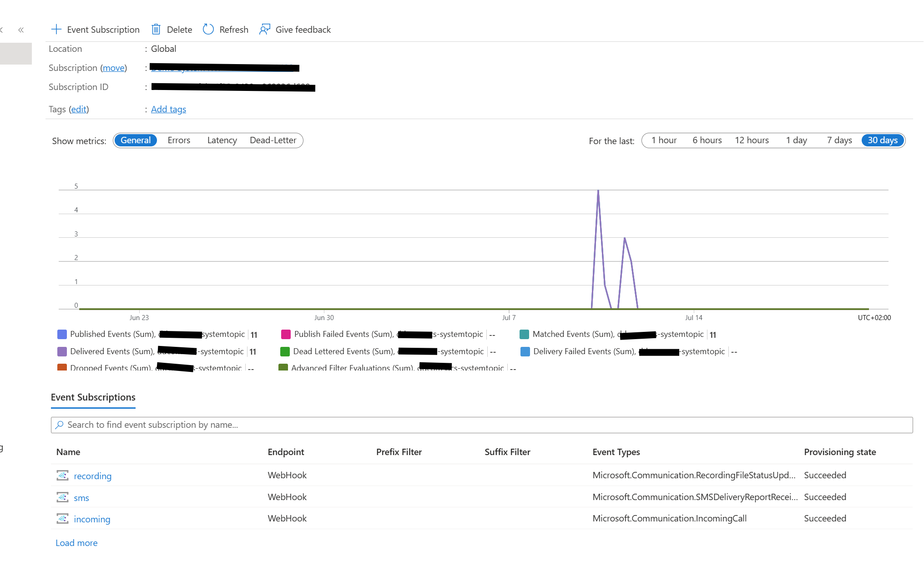The width and height of the screenshot is (924, 561).
Task: Click the recording subscription row icon
Action: coord(62,476)
